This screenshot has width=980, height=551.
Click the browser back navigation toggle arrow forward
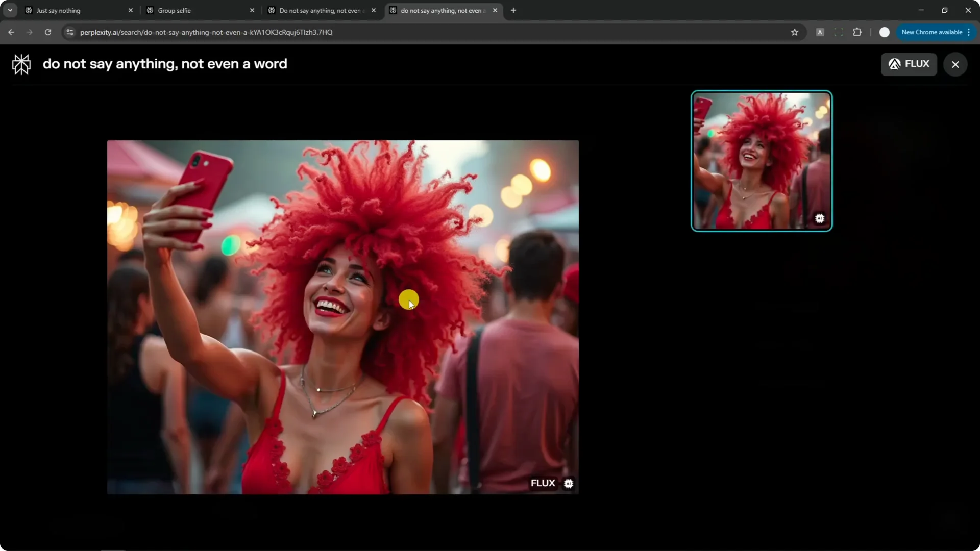[x=29, y=32]
